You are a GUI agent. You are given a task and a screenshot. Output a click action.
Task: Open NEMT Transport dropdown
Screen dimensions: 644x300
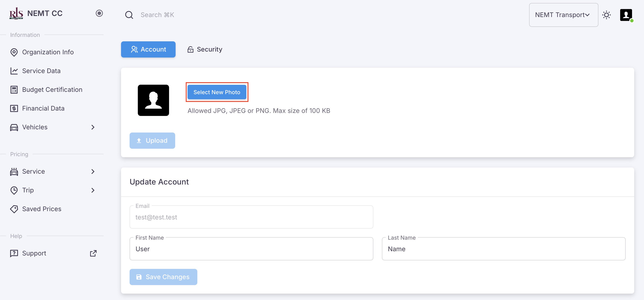coord(563,15)
